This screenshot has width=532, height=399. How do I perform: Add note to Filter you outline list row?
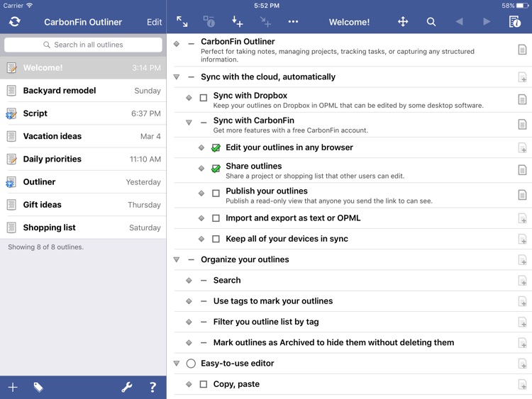coord(522,322)
